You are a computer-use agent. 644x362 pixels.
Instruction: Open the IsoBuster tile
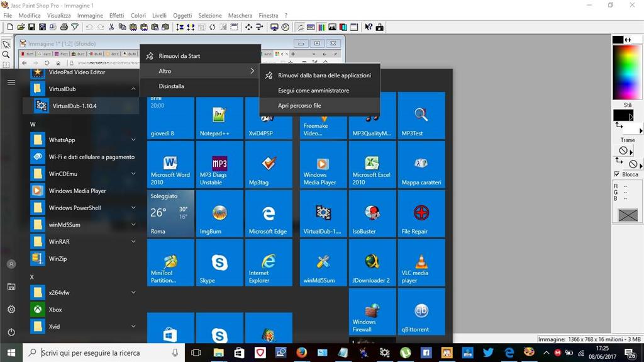point(372,213)
